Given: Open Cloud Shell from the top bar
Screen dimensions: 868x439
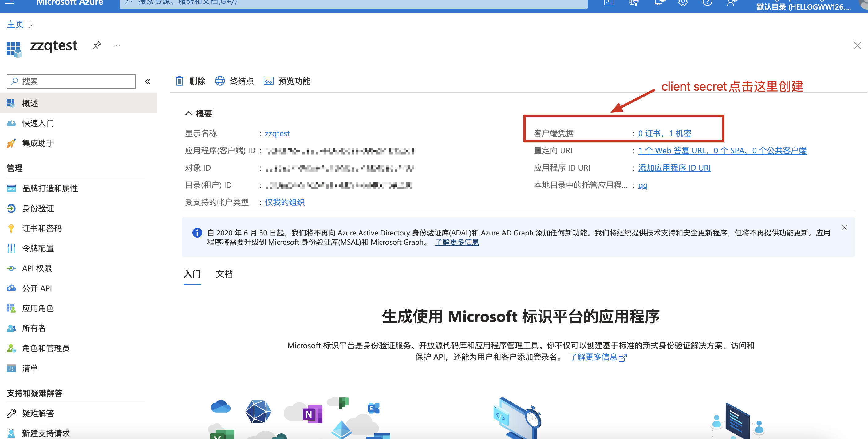Looking at the screenshot, I should pos(609,2).
